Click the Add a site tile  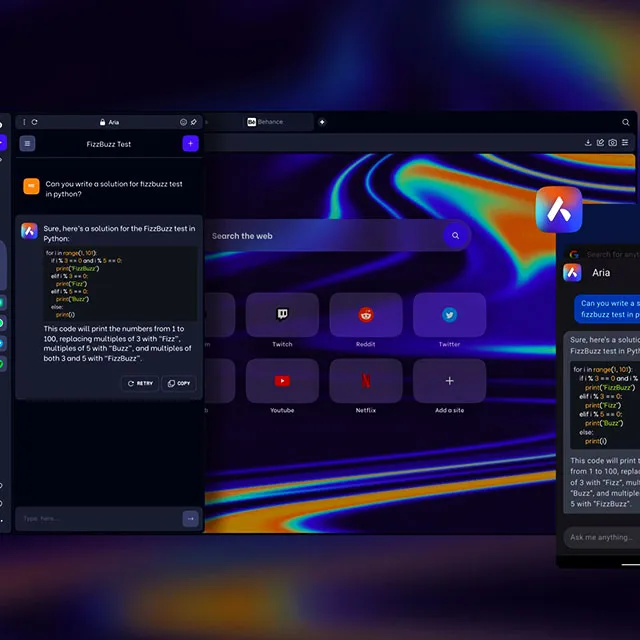point(449,381)
